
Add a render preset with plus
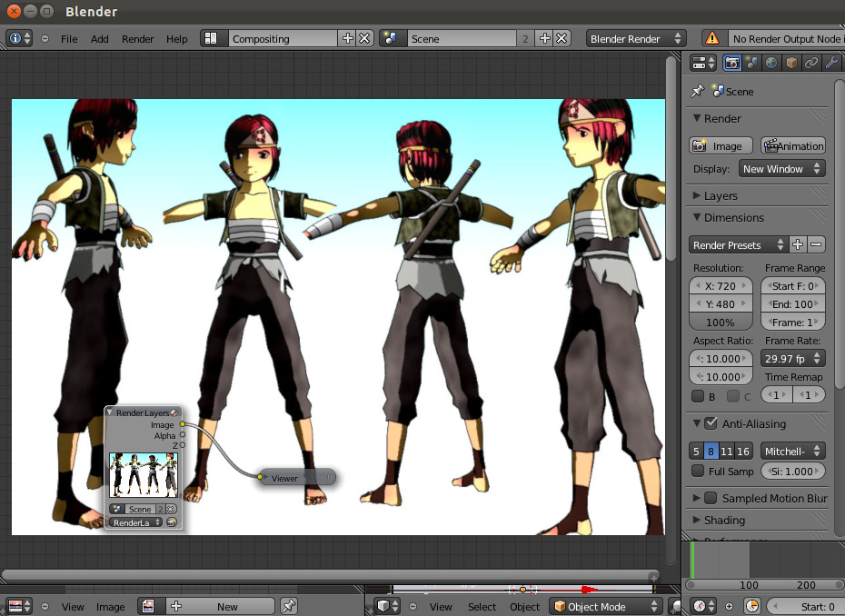pos(798,244)
